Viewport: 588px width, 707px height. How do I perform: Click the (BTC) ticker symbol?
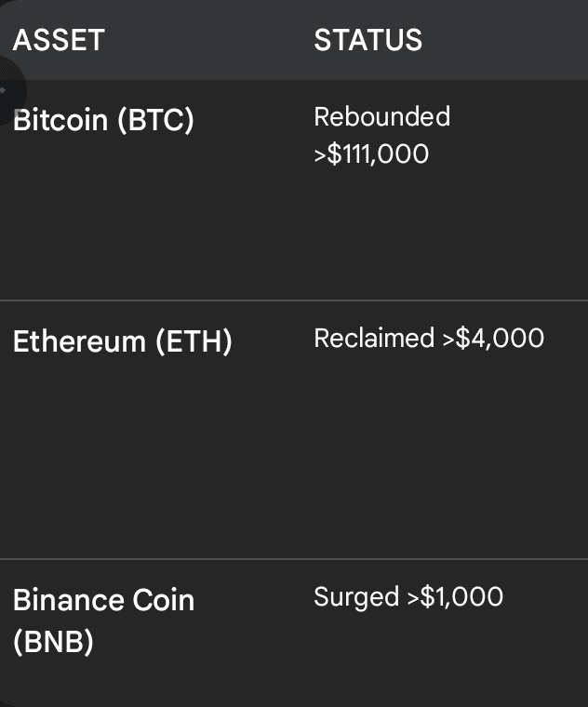(x=155, y=120)
